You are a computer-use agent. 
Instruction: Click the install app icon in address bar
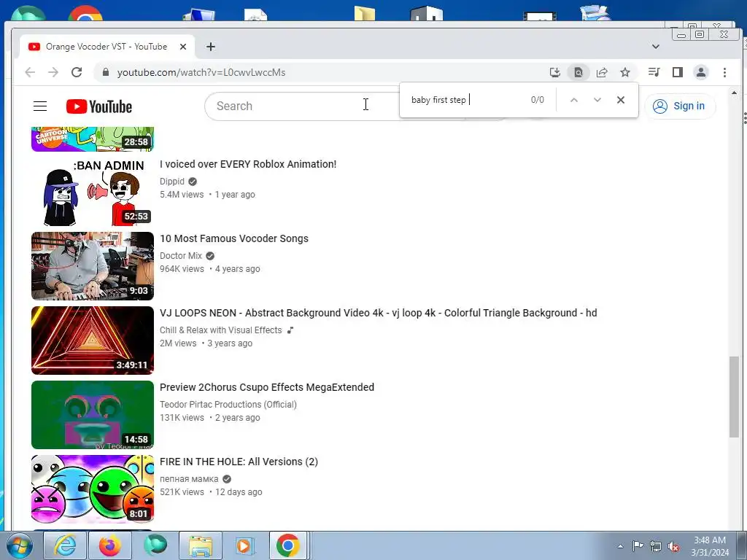click(x=554, y=72)
